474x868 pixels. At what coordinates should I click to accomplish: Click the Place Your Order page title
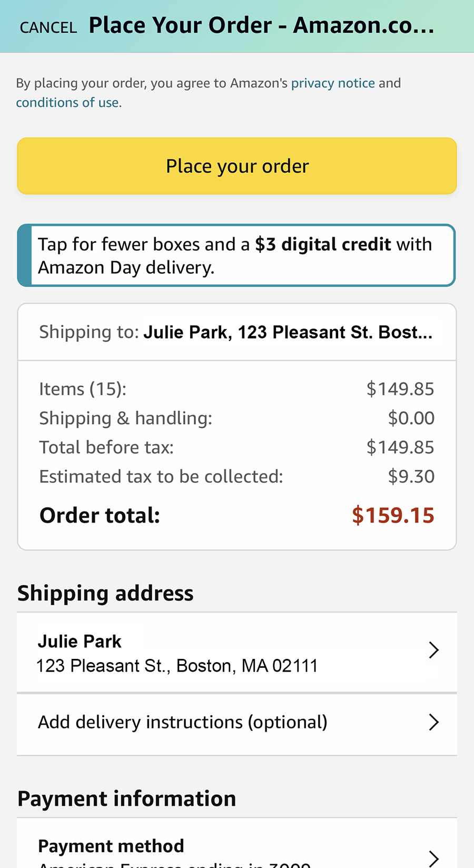[x=261, y=25]
